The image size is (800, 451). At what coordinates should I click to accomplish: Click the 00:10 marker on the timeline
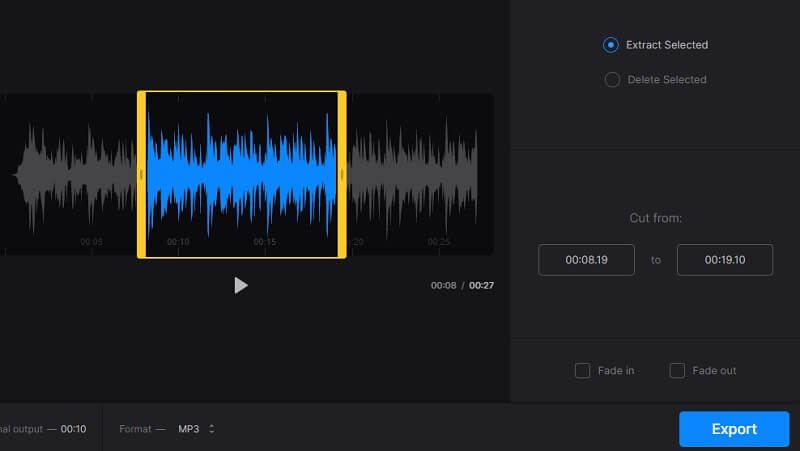click(x=178, y=242)
